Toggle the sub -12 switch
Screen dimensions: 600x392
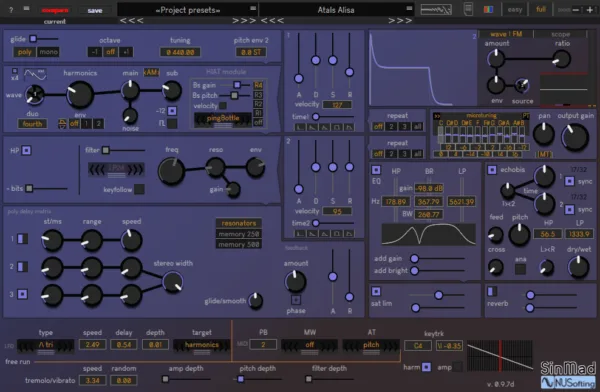click(172, 111)
